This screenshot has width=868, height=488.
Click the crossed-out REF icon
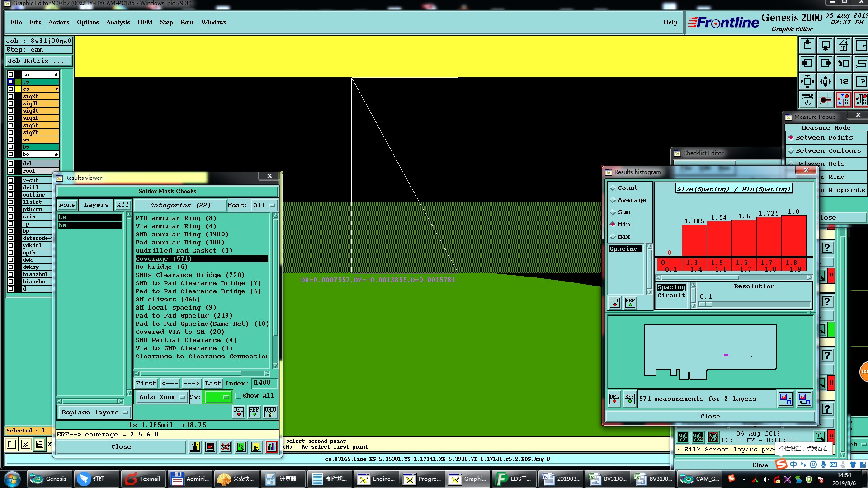click(x=226, y=447)
